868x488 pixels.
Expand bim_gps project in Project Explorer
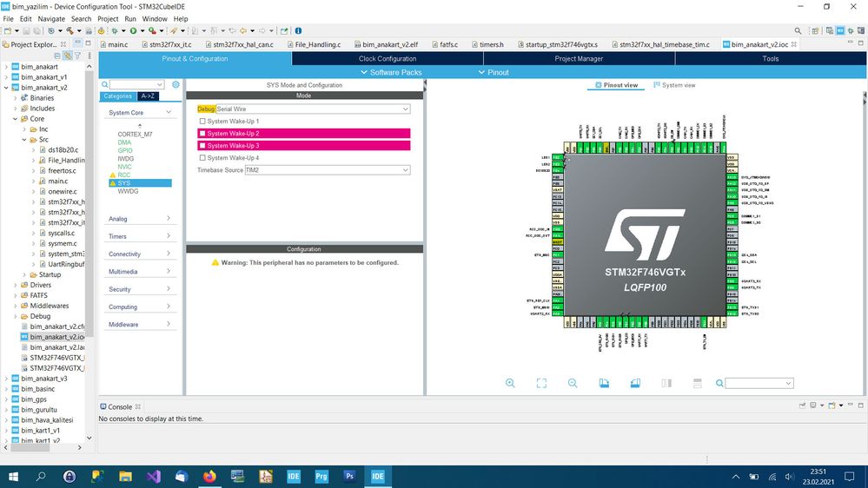coord(6,399)
